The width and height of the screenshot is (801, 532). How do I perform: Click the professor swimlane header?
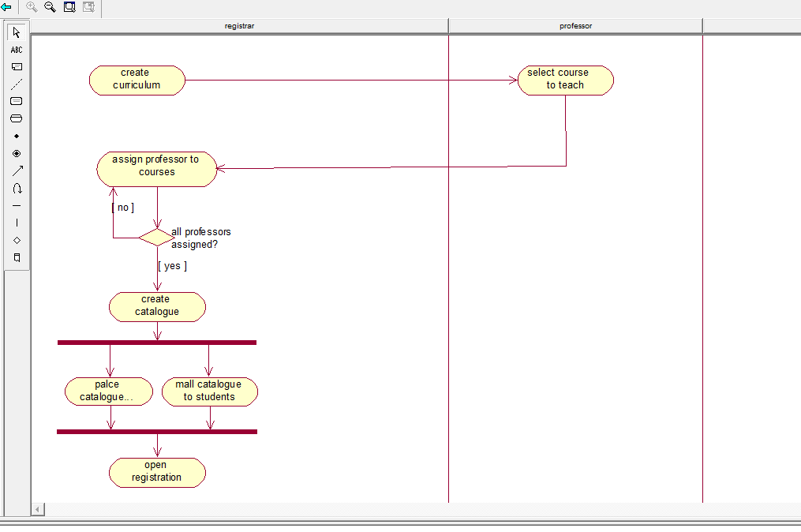[575, 26]
